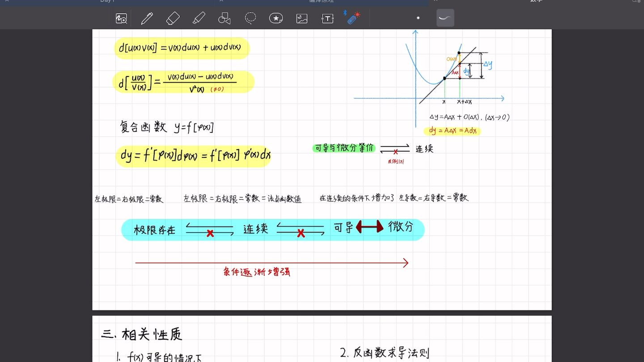Open the stroke style preset swatch
The image size is (644, 362).
coord(445,18)
